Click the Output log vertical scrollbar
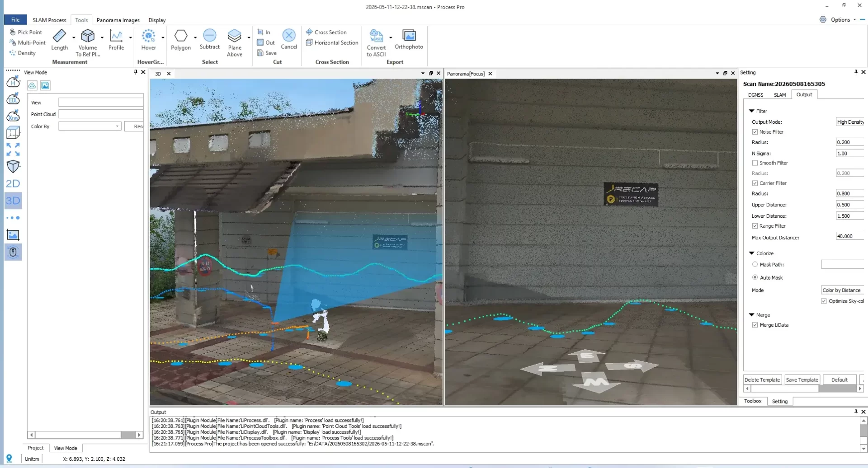 point(863,435)
